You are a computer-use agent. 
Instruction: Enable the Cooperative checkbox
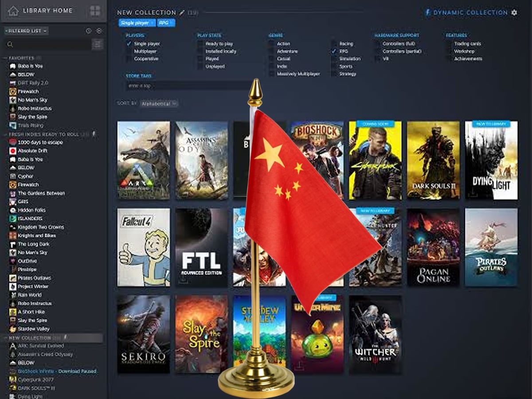129,59
